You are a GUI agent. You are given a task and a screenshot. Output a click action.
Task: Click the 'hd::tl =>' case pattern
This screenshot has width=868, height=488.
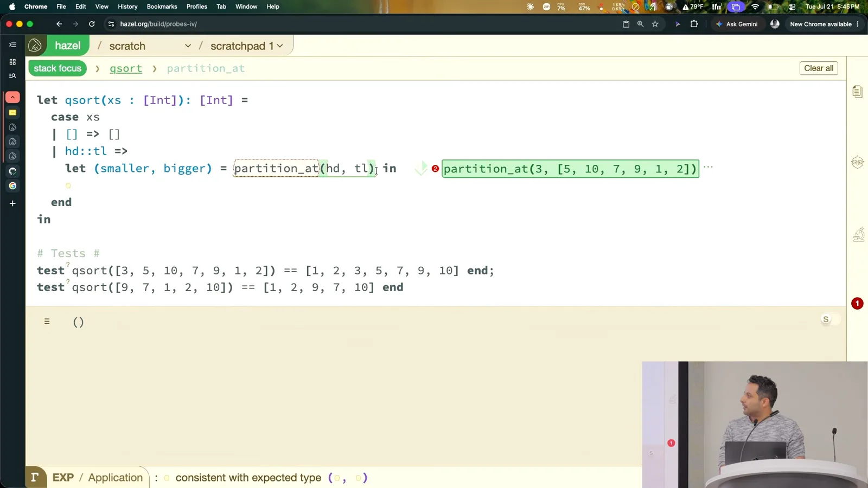tap(96, 151)
